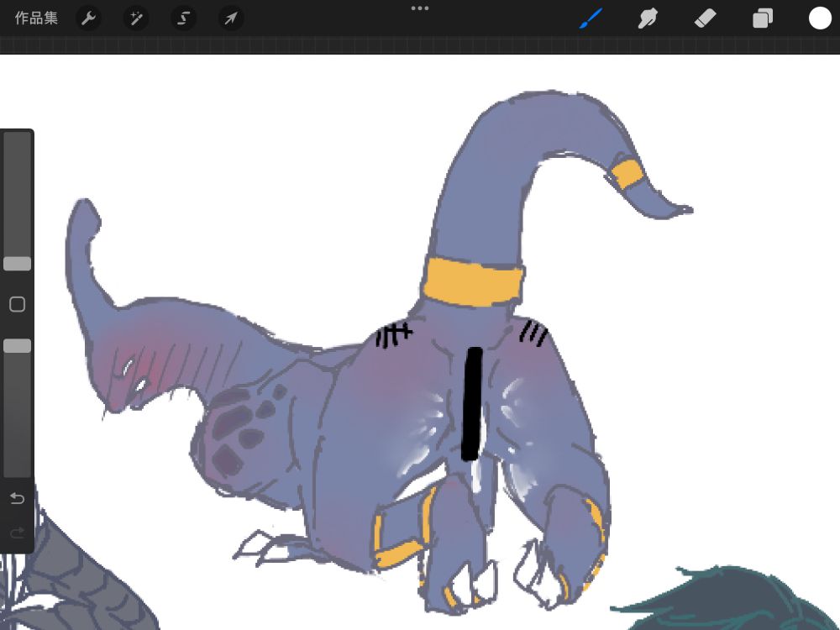Open the Layers panel
This screenshot has width=840, height=630.
tap(763, 18)
